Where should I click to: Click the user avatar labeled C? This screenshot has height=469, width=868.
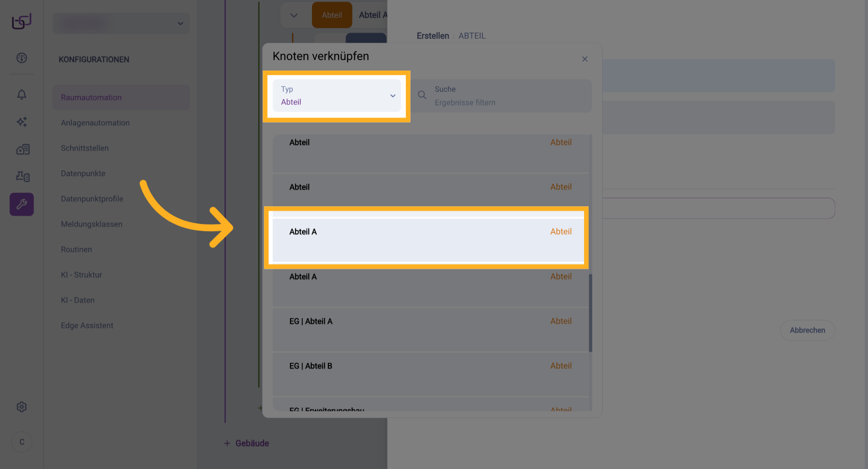pyautogui.click(x=22, y=442)
